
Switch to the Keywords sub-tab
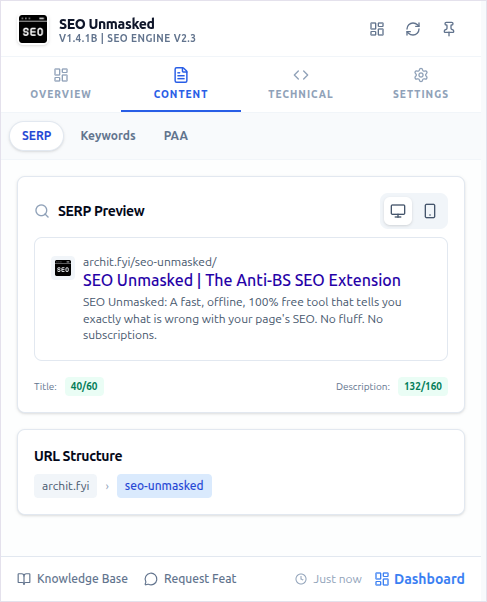pyautogui.click(x=108, y=136)
